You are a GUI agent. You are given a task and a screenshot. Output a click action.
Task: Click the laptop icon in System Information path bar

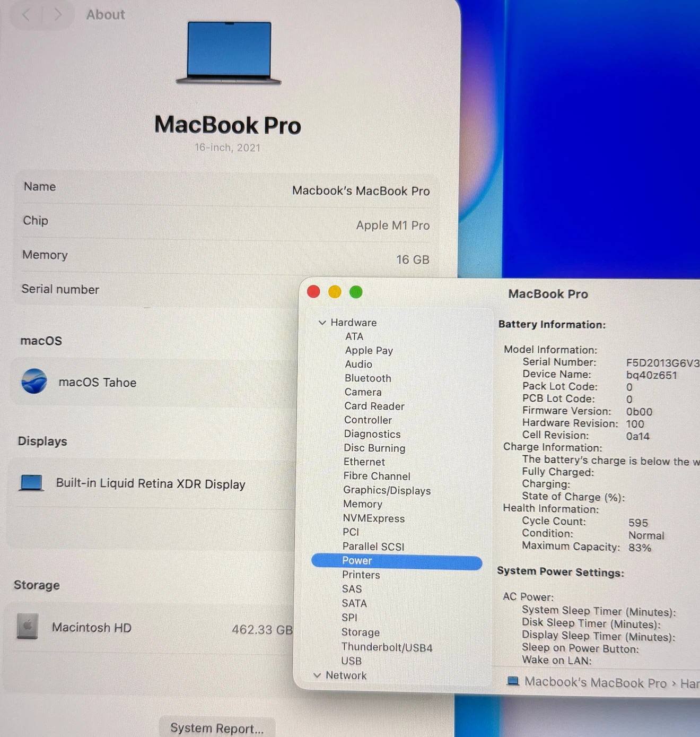click(x=513, y=681)
